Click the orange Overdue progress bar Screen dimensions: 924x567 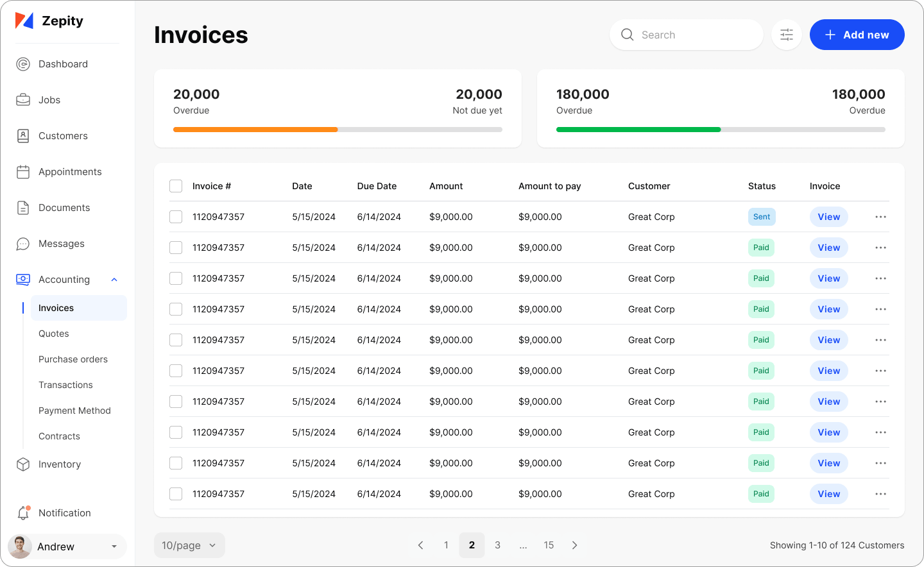[255, 129]
